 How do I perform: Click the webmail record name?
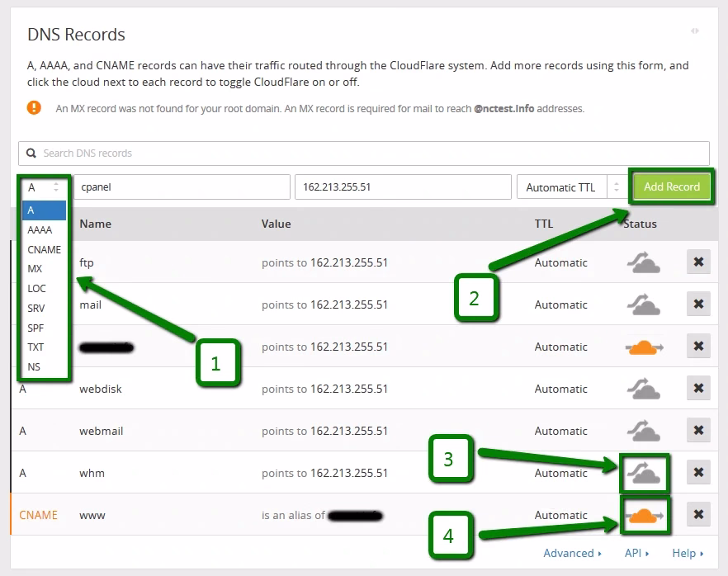coord(102,432)
